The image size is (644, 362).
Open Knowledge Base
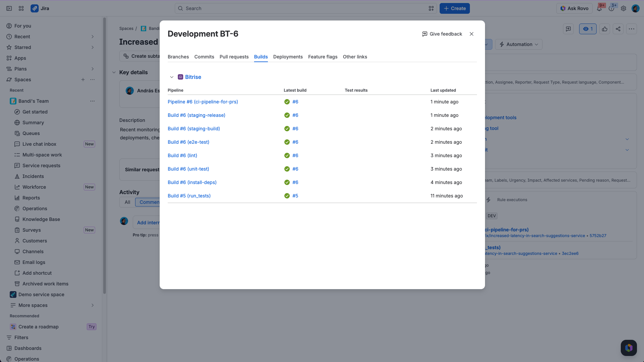pyautogui.click(x=41, y=219)
